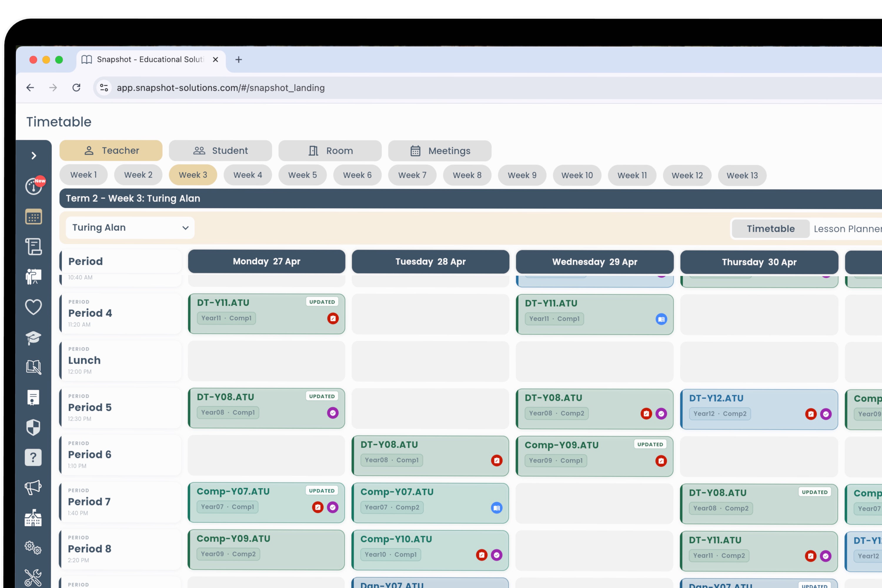Screen dimensions: 882x588
Task: Click the Tuesday 28 Apr column header
Action: click(x=430, y=262)
